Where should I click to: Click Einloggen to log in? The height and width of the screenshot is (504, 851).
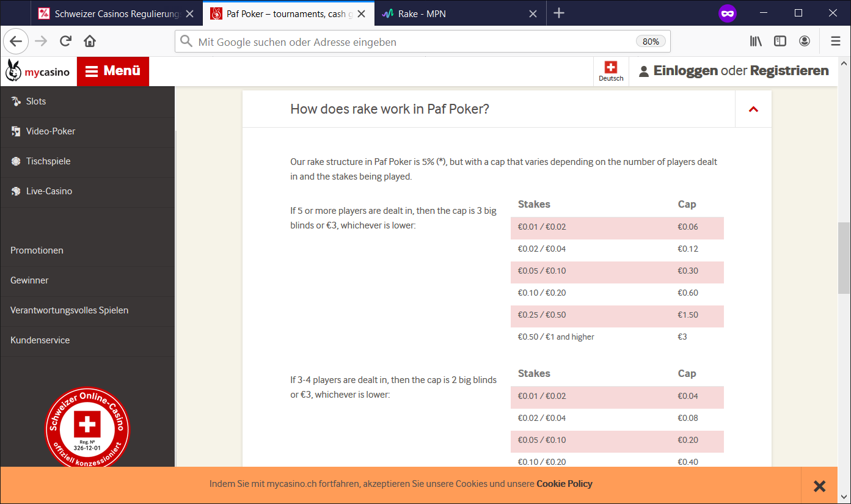click(x=685, y=71)
